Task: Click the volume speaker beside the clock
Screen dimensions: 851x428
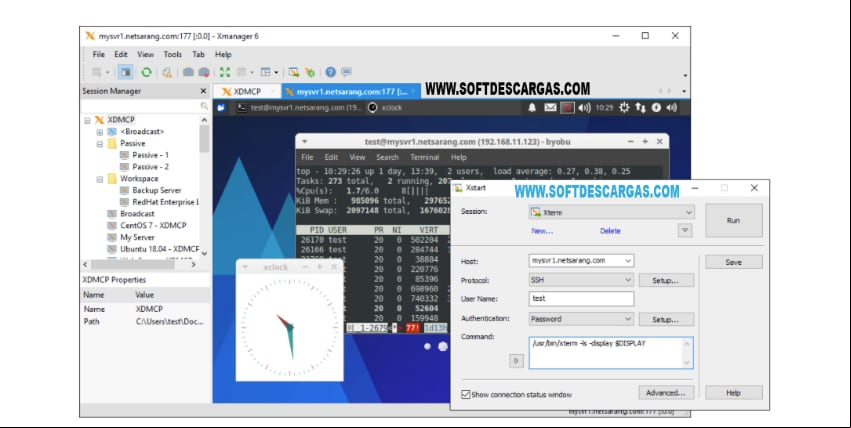Action: (585, 107)
